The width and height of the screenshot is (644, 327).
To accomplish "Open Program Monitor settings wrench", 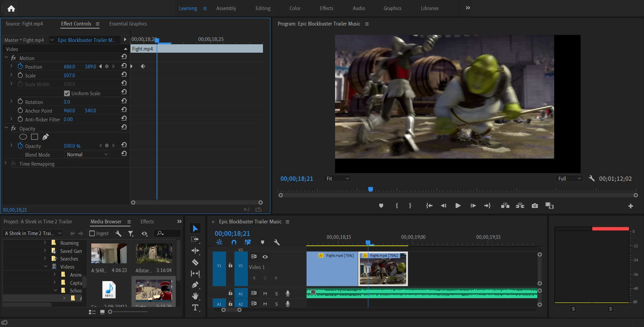I will (592, 179).
